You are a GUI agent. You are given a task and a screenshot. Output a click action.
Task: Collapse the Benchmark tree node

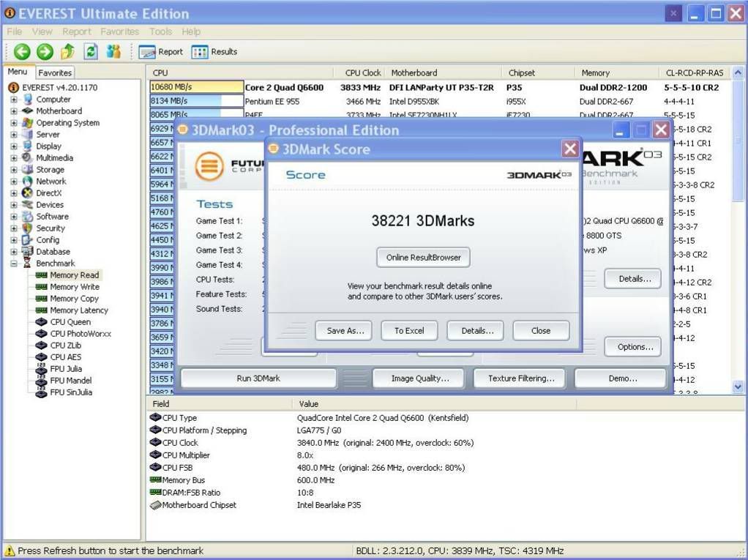[13, 264]
